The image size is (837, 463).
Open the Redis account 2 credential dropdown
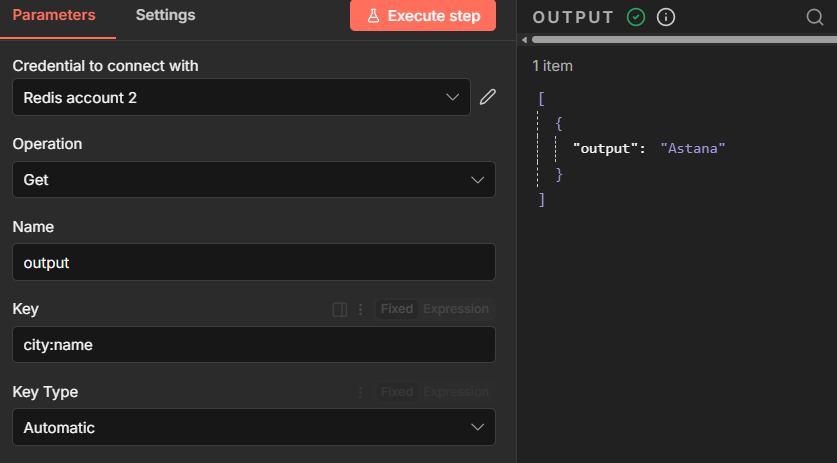coord(241,97)
